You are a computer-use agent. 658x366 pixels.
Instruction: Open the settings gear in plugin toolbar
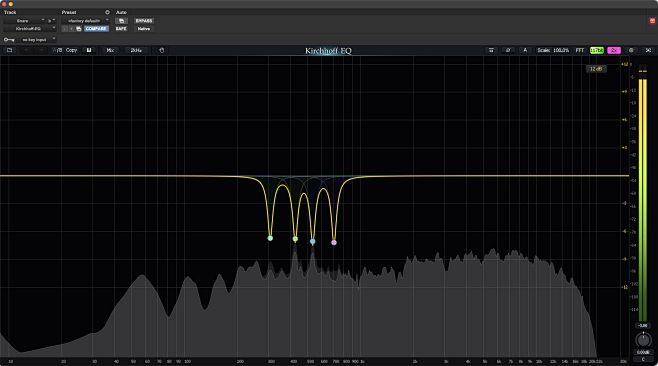pyautogui.click(x=631, y=50)
